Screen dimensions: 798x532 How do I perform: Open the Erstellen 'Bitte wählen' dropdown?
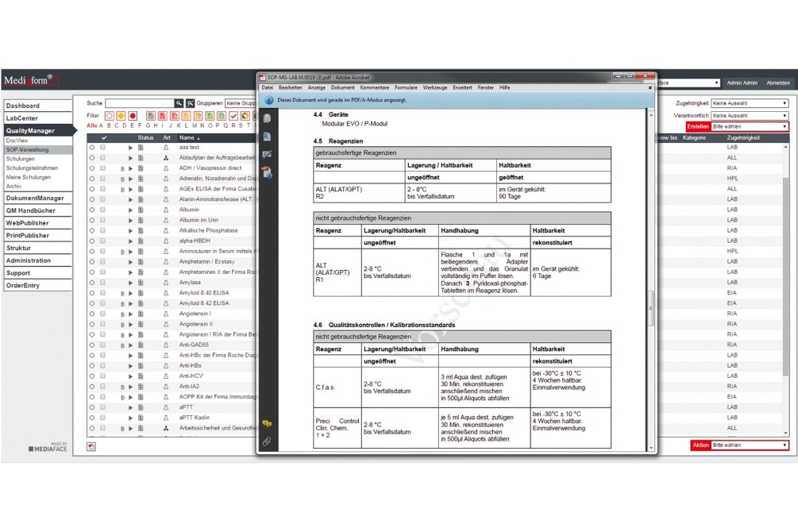[x=750, y=127]
